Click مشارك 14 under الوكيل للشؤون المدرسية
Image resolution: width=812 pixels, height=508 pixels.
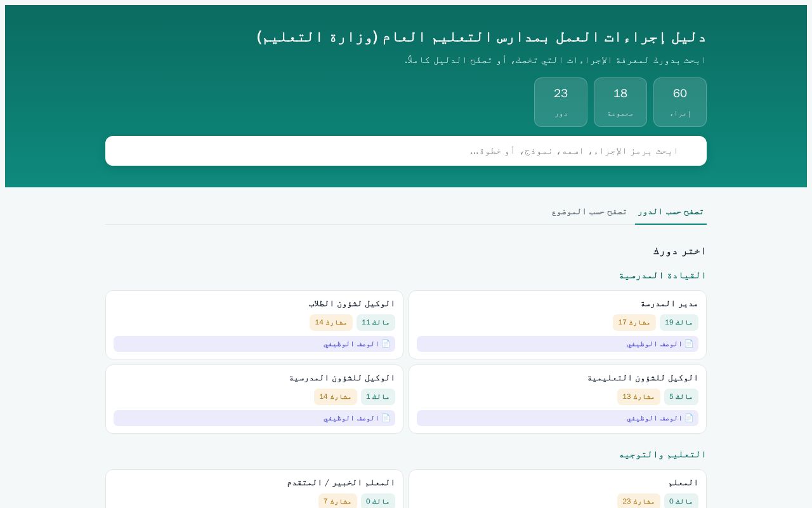tap(336, 397)
